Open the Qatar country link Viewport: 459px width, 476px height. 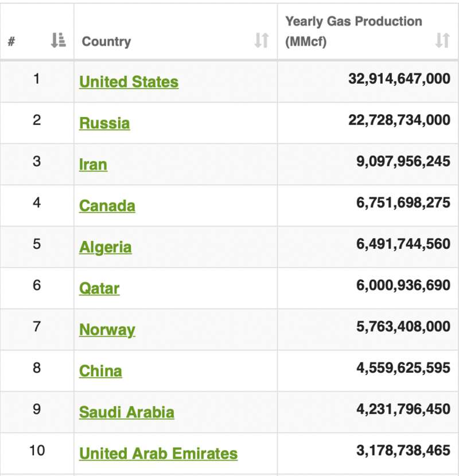[x=99, y=288]
